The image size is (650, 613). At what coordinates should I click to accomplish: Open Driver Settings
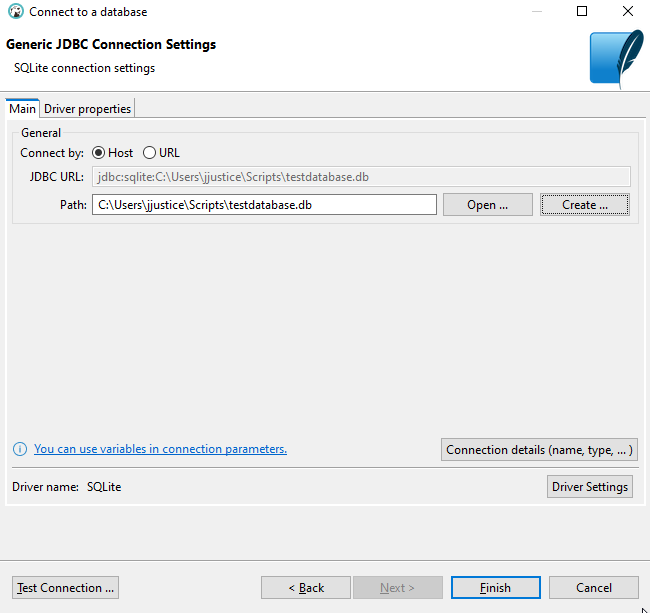[x=589, y=487]
